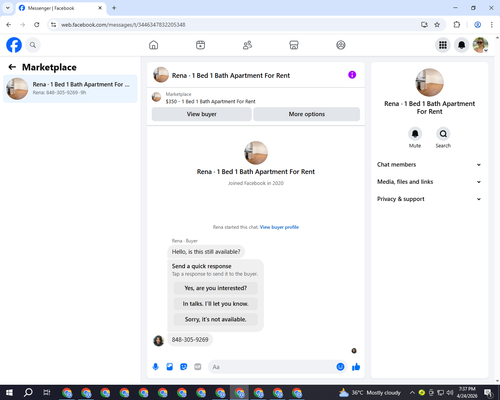Click the large listing photo in right panel
The width and height of the screenshot is (500, 400).
pyautogui.click(x=429, y=83)
